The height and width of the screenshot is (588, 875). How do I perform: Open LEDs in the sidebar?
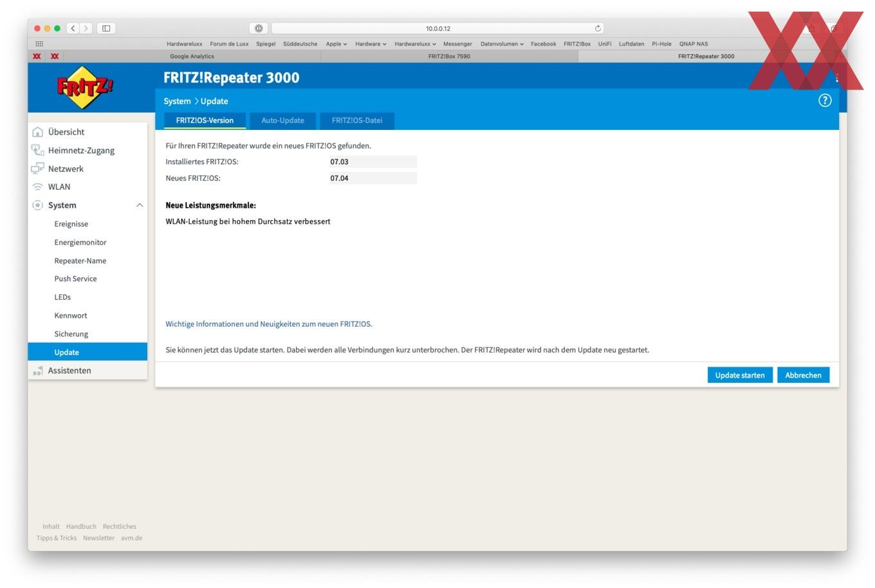(x=62, y=297)
